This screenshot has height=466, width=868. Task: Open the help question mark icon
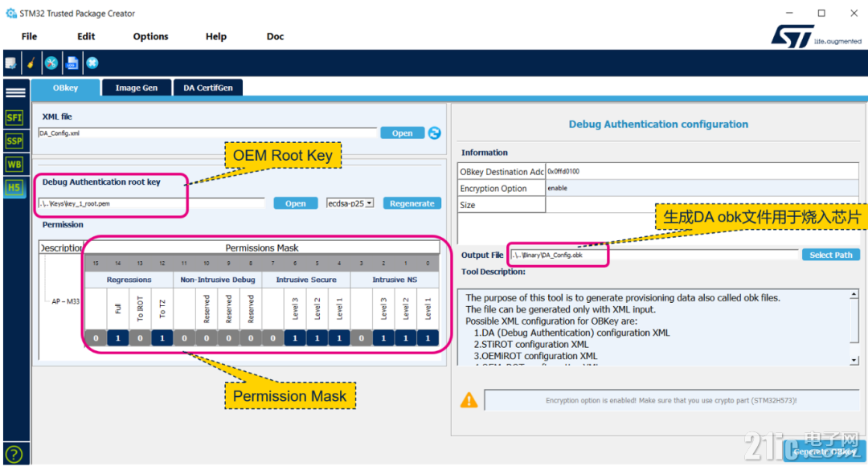click(14, 455)
